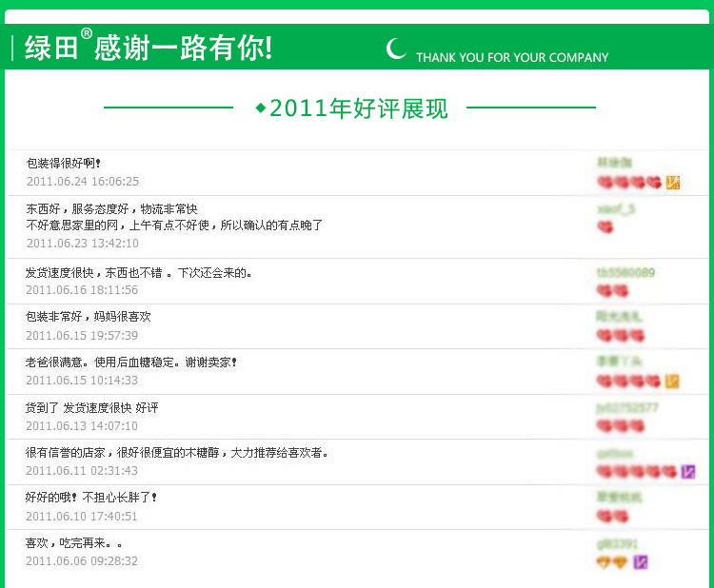The width and height of the screenshot is (714, 588).
Task: Click heart rating row beside 老爸很满意 review
Action: point(629,381)
